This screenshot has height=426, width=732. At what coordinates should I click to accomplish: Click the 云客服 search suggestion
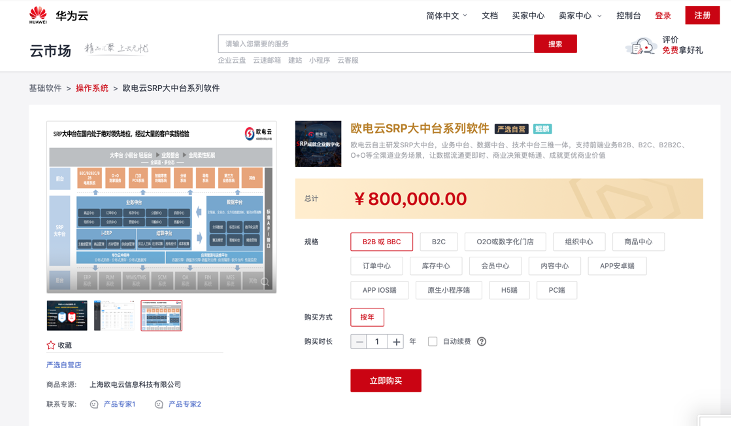[348, 60]
